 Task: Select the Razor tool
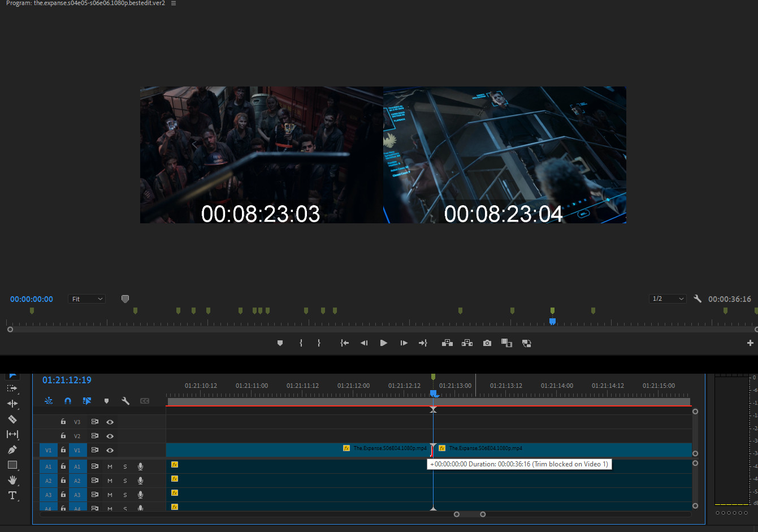tap(12, 419)
